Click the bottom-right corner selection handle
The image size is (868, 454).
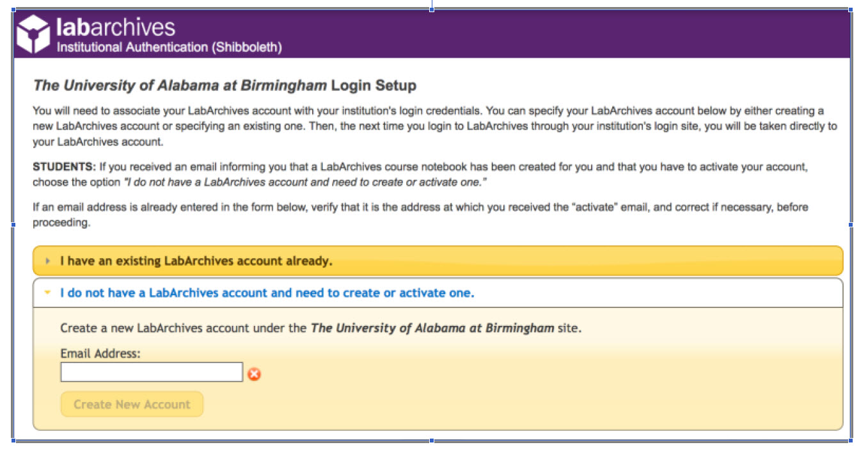click(x=850, y=441)
